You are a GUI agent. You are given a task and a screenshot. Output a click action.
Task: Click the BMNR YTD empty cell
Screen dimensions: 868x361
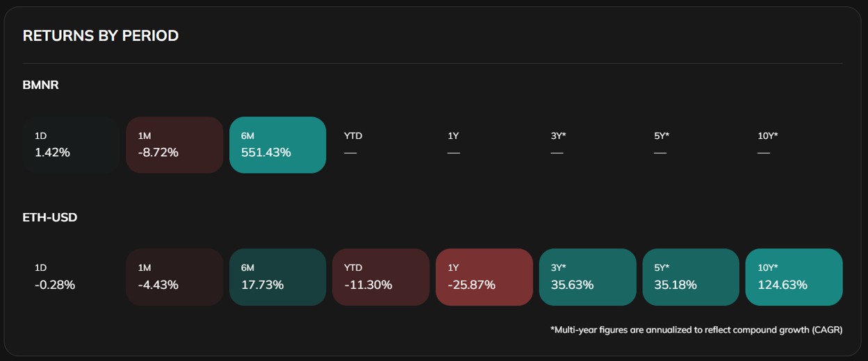click(381, 144)
